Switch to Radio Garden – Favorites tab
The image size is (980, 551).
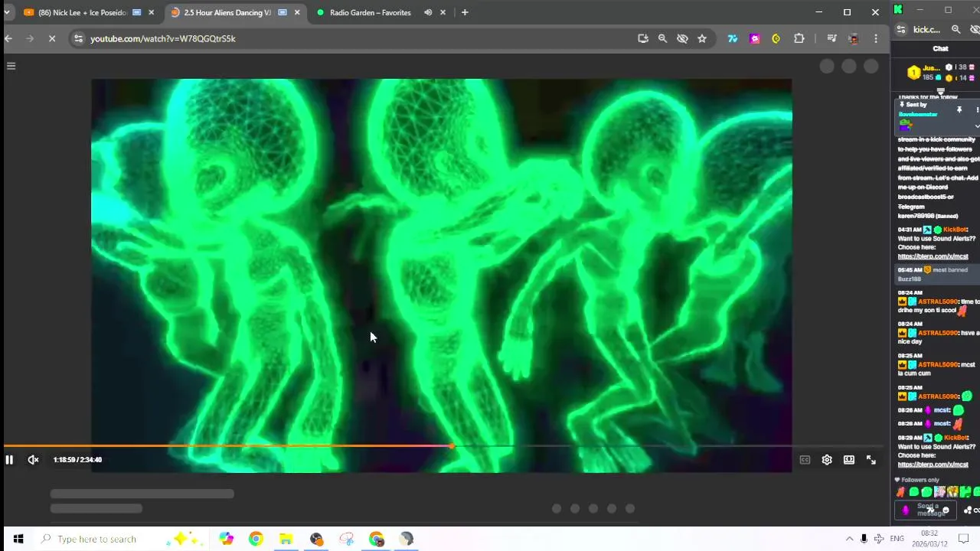click(x=370, y=12)
